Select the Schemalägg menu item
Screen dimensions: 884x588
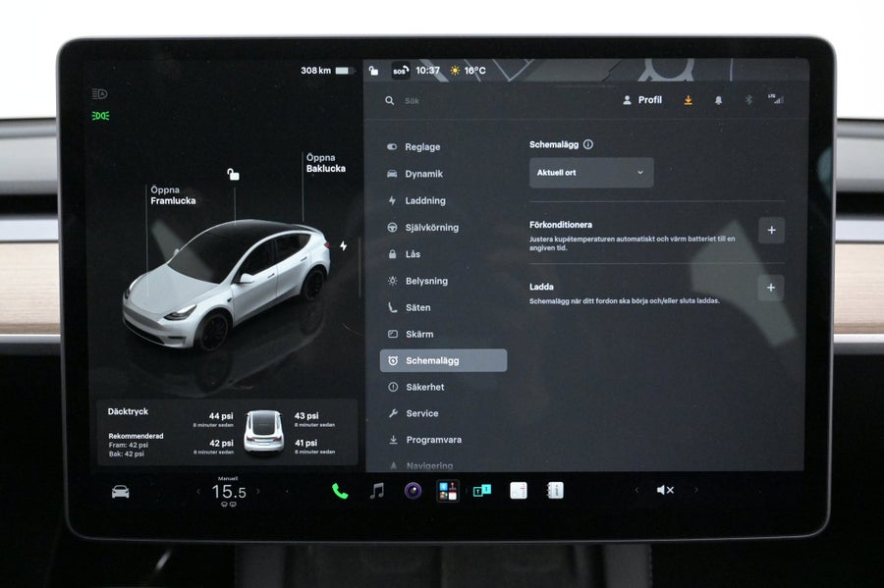[x=443, y=360]
